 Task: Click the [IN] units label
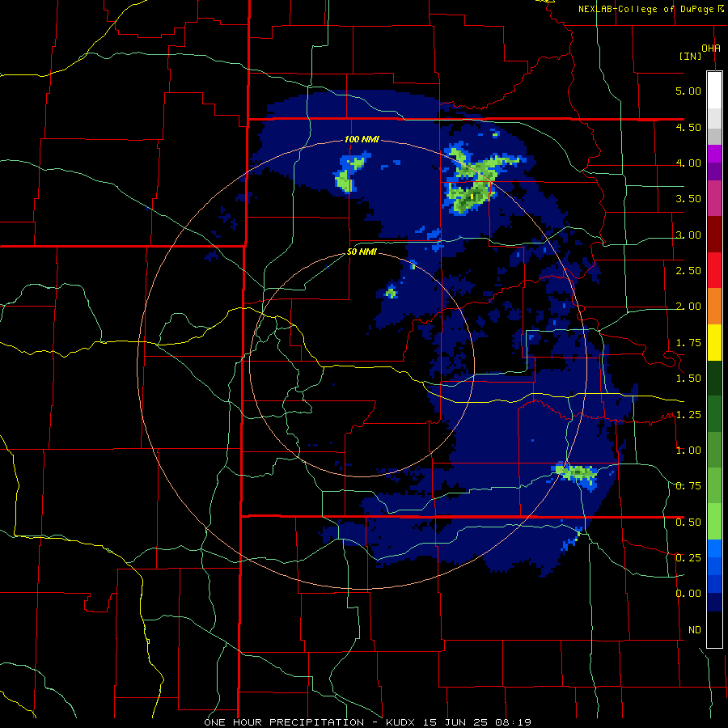coord(691,56)
